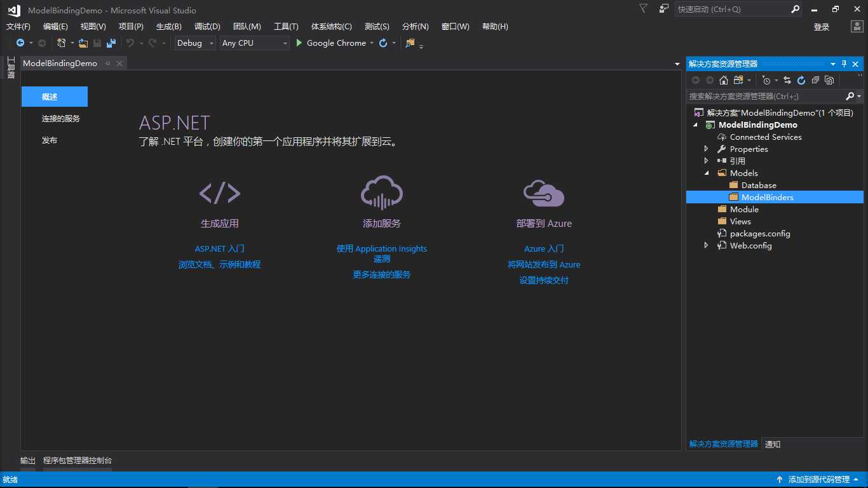Image resolution: width=868 pixels, height=488 pixels.
Task: Click Collapse All icon in Solution Explorer
Action: 815,80
